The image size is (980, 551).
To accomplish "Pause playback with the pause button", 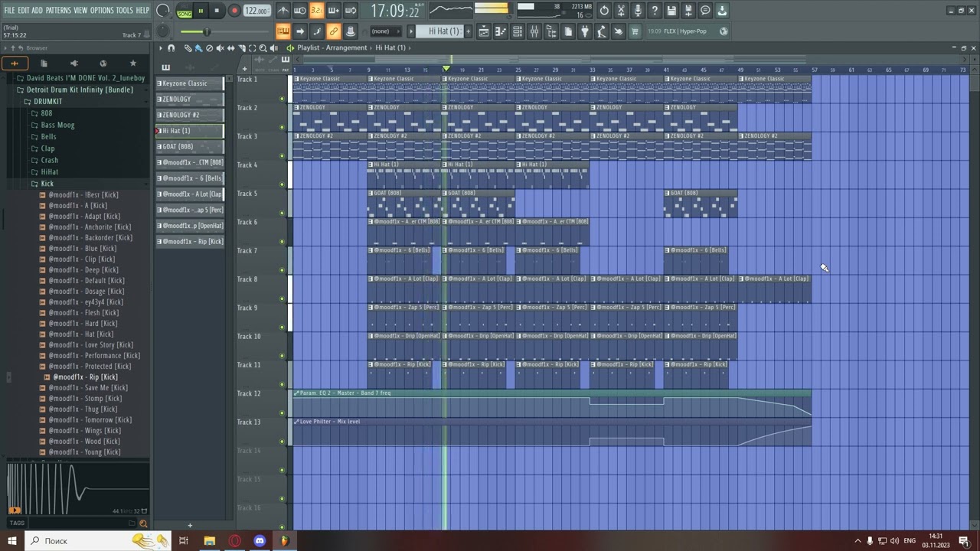I will tap(201, 11).
